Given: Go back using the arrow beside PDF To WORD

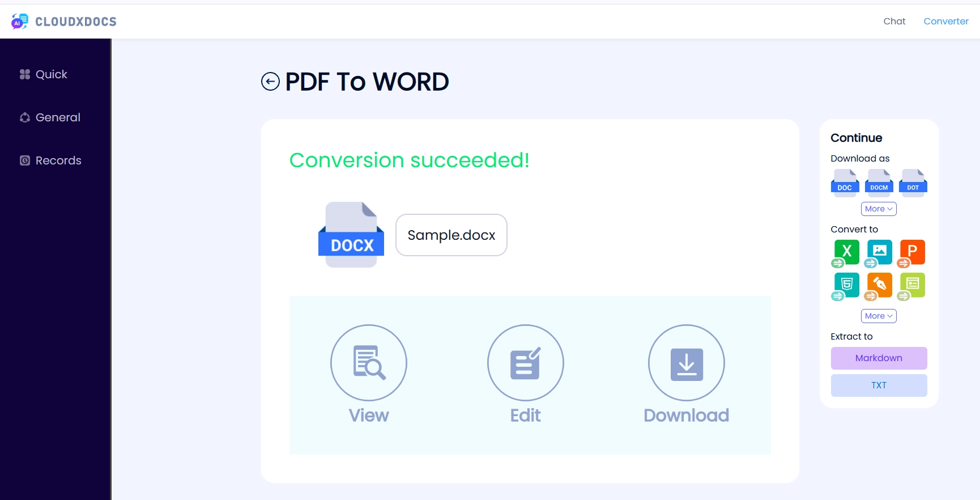Looking at the screenshot, I should (x=270, y=82).
